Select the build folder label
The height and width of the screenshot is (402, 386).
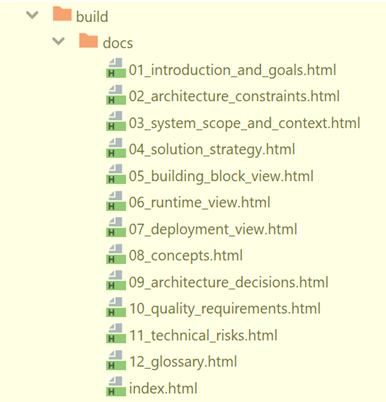[x=92, y=17]
